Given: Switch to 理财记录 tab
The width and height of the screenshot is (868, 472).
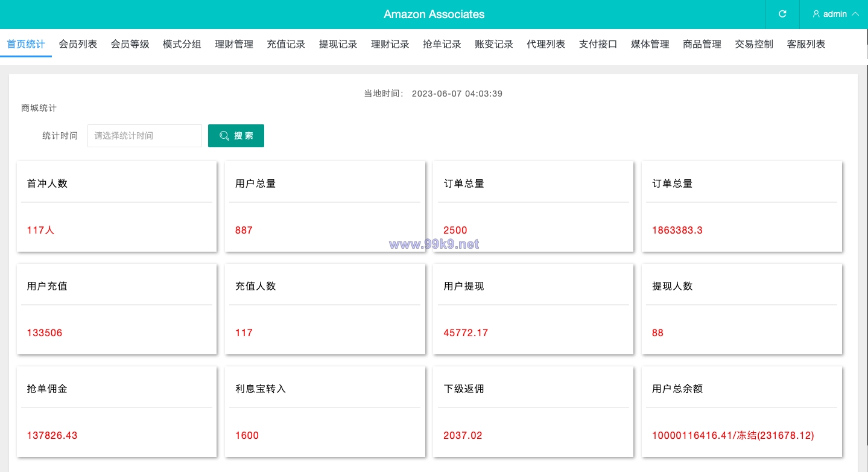Looking at the screenshot, I should [390, 44].
